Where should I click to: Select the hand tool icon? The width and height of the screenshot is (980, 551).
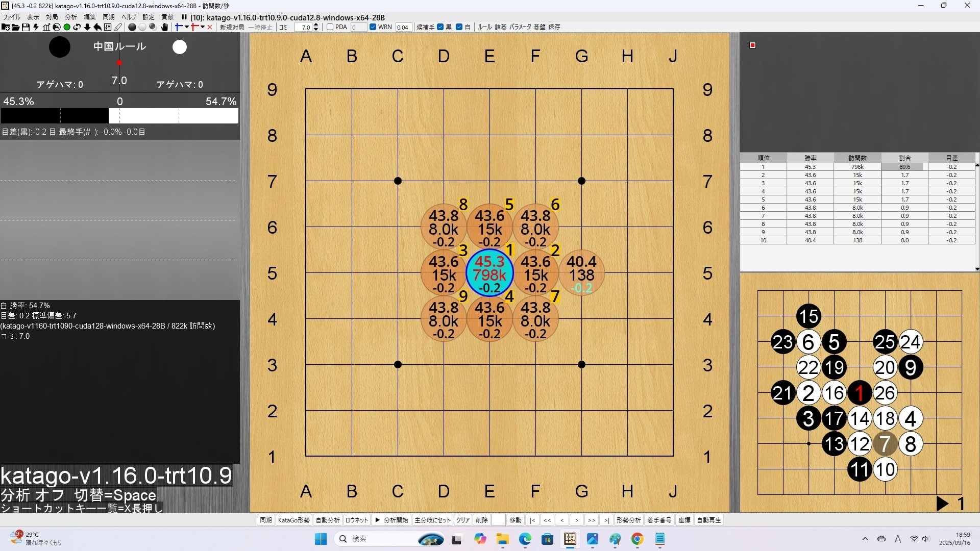[x=164, y=27]
